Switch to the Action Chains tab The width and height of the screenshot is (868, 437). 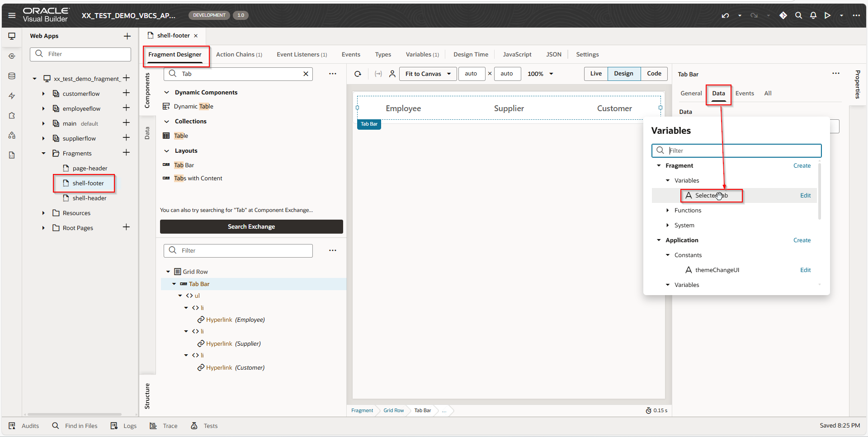[239, 54]
